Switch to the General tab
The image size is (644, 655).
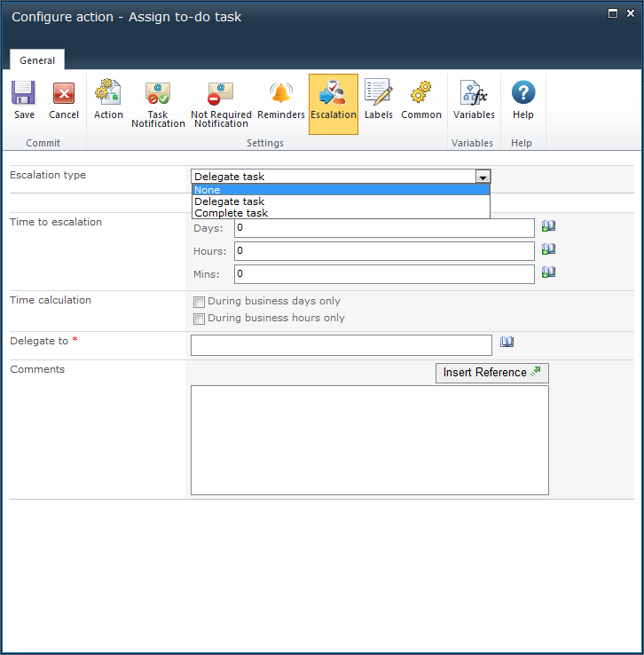tap(37, 60)
